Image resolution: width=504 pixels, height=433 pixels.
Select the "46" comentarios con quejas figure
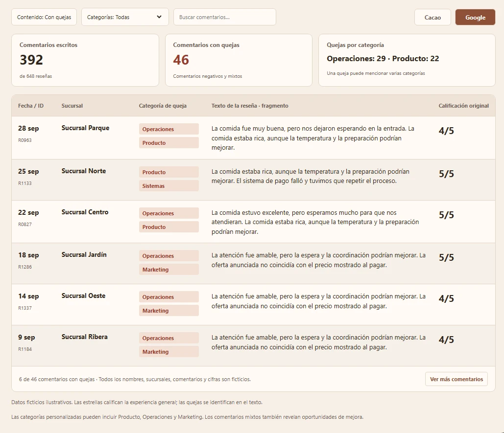(x=181, y=60)
